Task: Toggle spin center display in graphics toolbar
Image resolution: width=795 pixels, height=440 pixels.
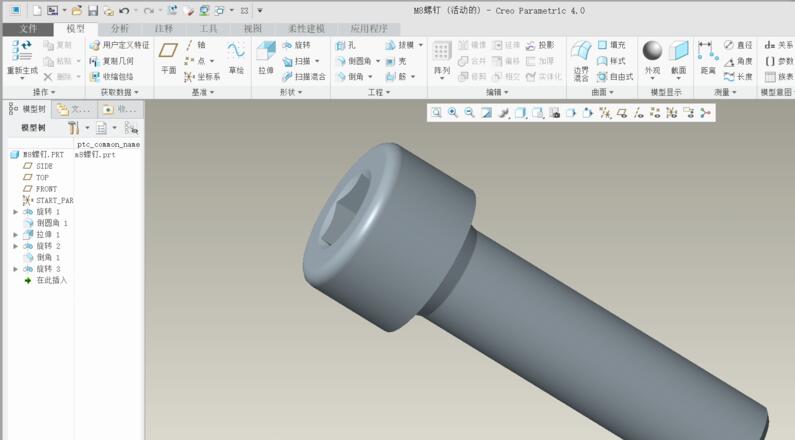Action: [x=705, y=113]
